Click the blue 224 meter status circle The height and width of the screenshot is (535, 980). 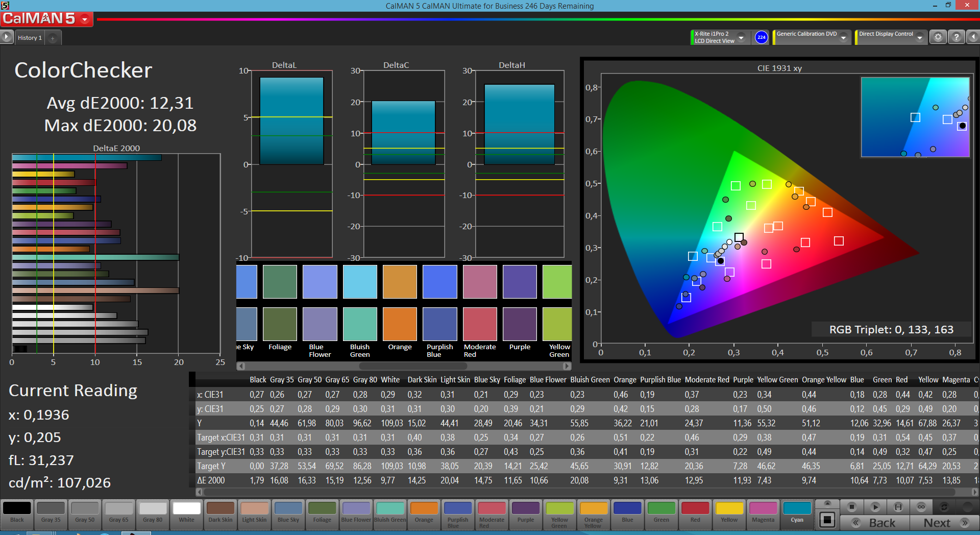[761, 37]
